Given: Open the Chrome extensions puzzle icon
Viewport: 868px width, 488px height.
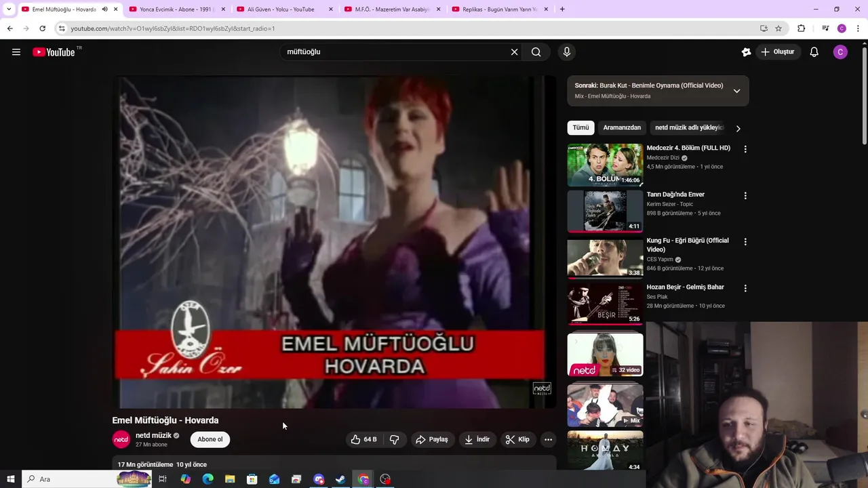Looking at the screenshot, I should [801, 28].
